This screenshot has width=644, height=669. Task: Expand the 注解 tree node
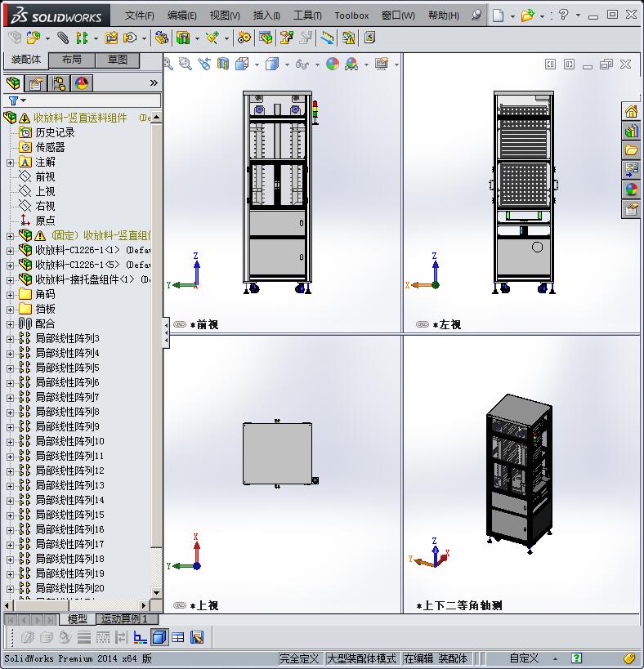[x=11, y=163]
